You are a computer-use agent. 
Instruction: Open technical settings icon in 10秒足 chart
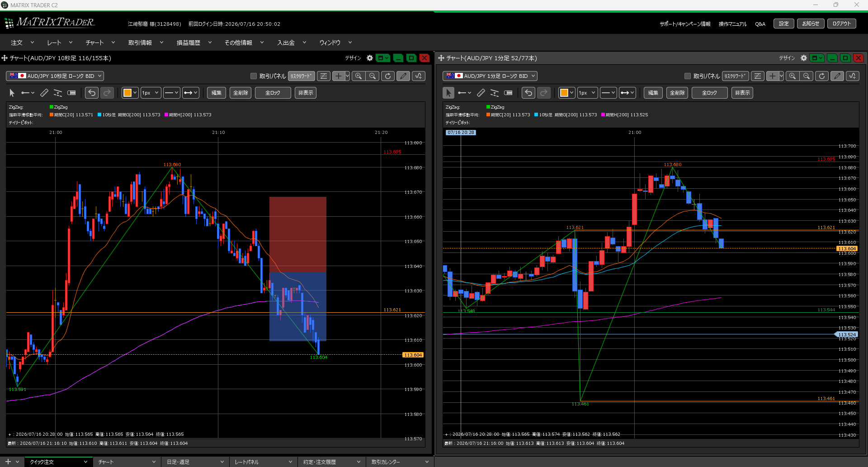point(324,76)
